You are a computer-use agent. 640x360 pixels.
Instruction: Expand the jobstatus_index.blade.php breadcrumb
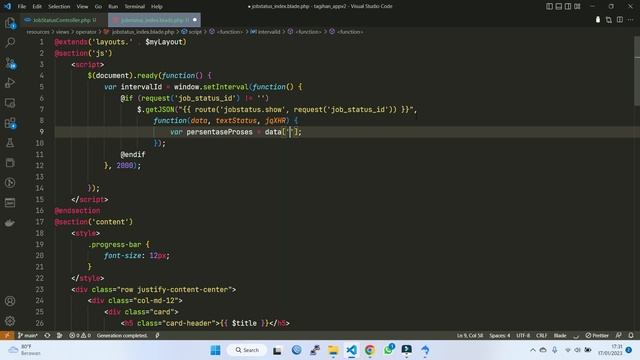point(142,32)
